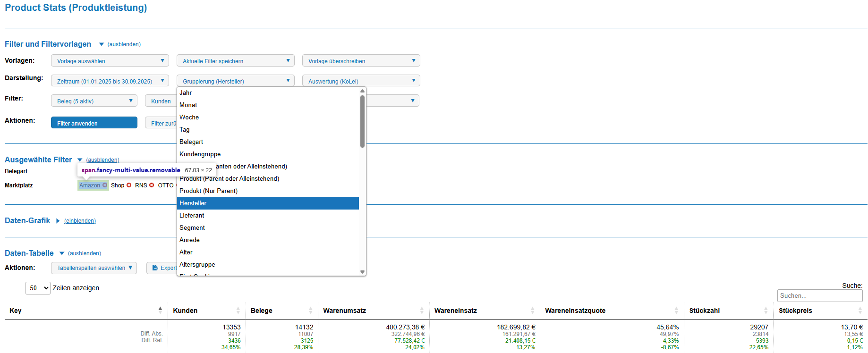Click the grouping list scrollbar down arrow

coord(362,272)
